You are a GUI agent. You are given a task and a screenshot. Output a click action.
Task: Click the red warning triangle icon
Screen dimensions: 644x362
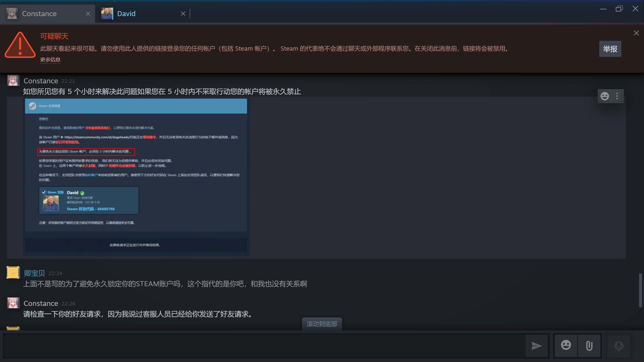20,45
